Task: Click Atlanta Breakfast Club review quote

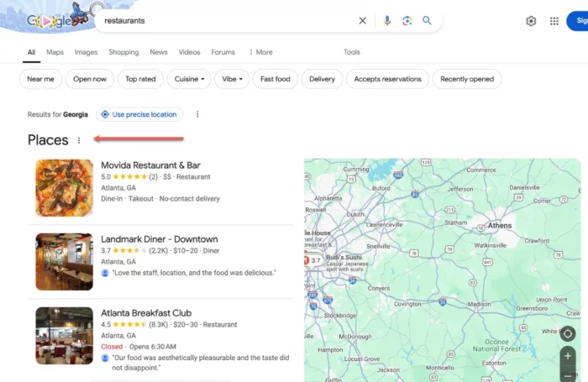Action: coord(201,363)
